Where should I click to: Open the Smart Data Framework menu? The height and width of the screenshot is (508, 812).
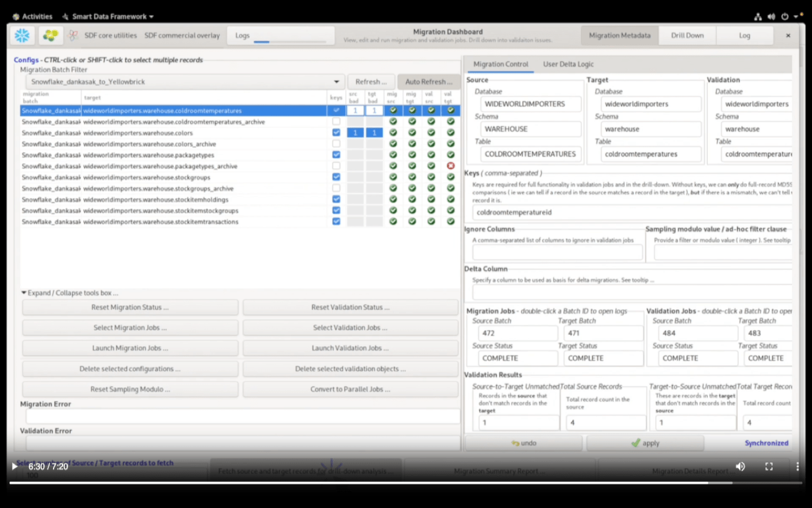107,16
